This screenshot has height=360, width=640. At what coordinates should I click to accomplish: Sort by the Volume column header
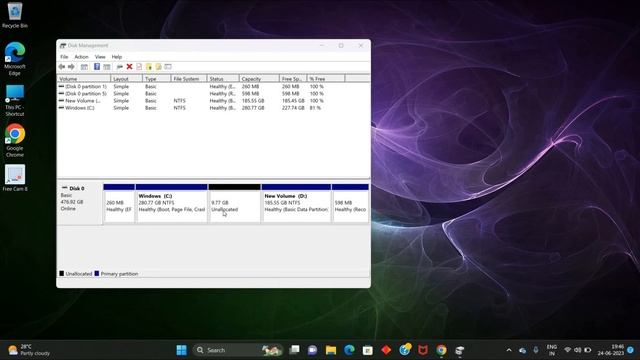[84, 78]
